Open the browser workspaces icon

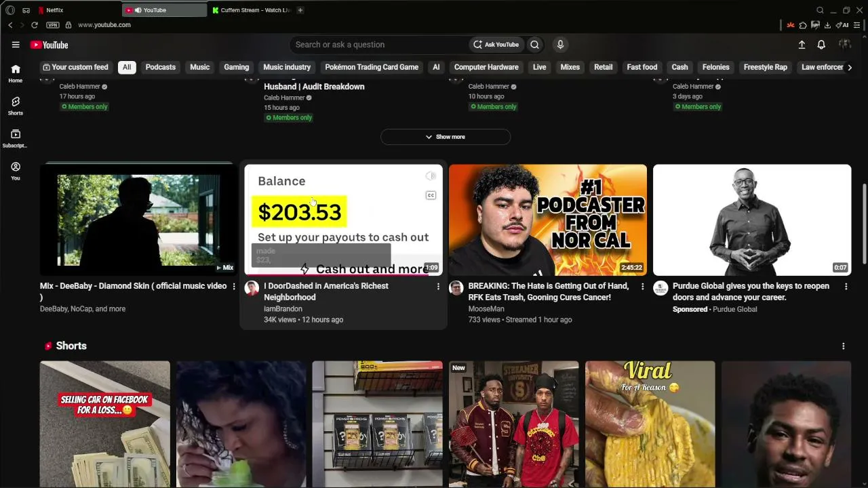pyautogui.click(x=26, y=10)
